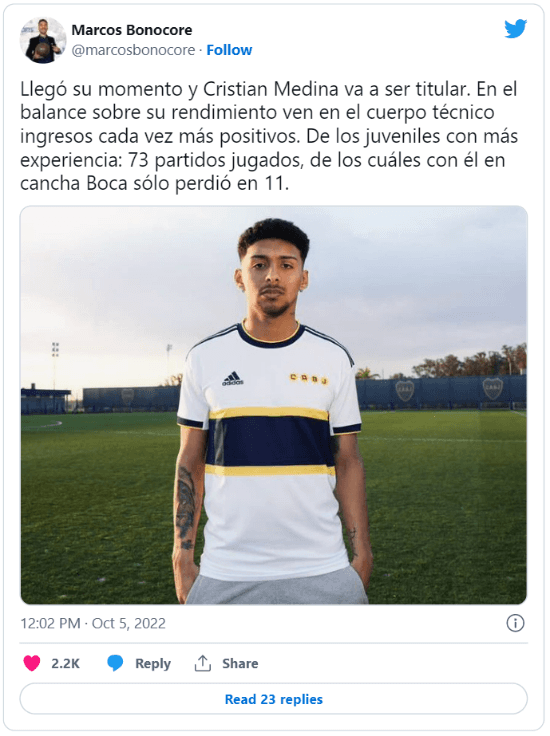
Task: Click the 2.2K likes count
Action: (x=65, y=663)
